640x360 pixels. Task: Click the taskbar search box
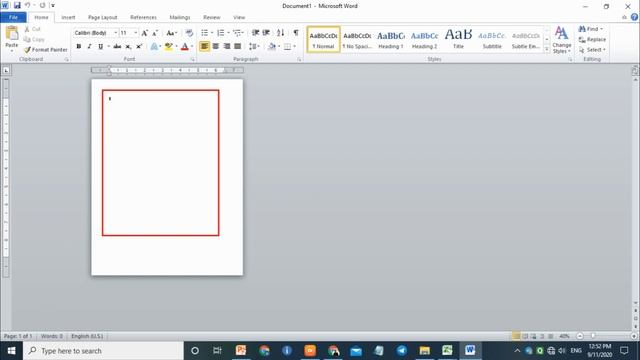(x=103, y=351)
